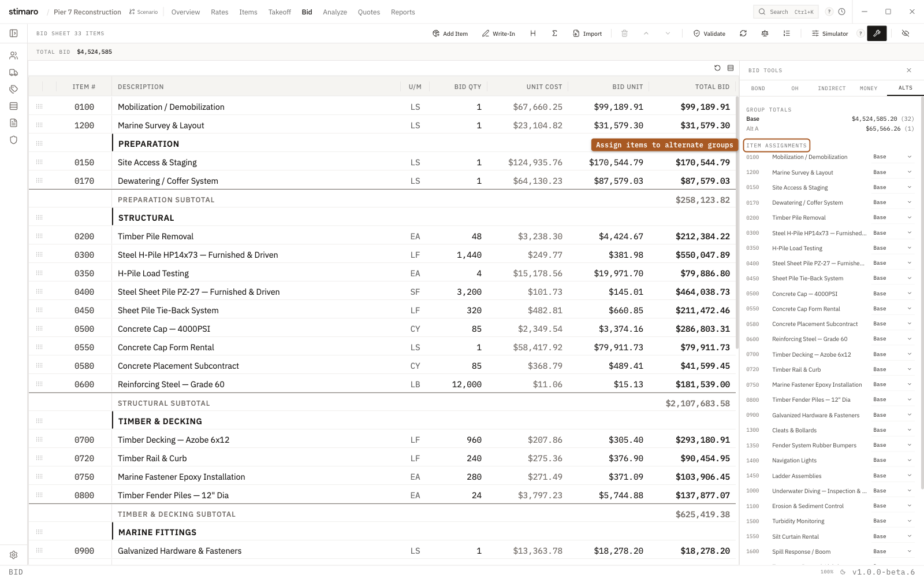The image size is (924, 578).
Task: Click Add Item button
Action: coord(450,34)
